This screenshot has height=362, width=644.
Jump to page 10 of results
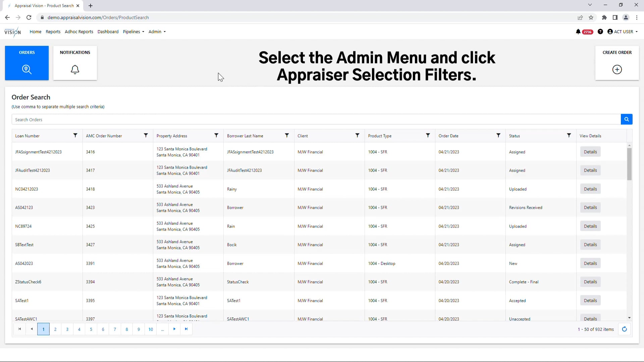tap(151, 329)
